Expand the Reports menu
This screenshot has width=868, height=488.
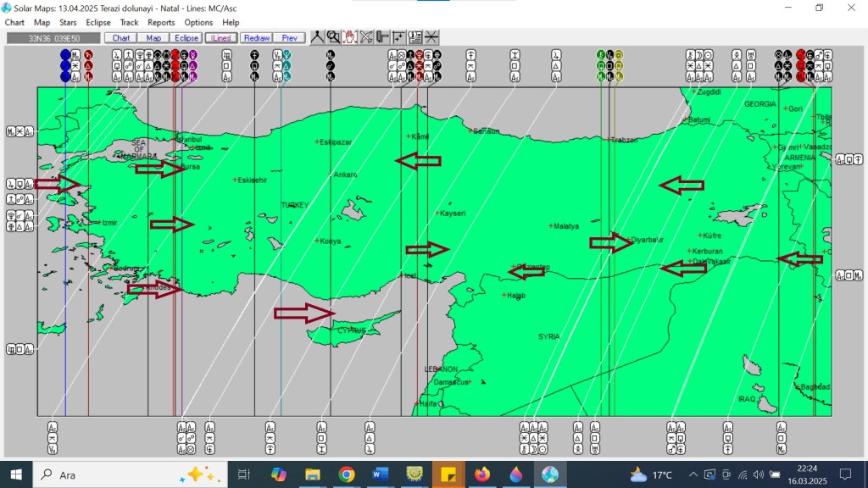[161, 23]
